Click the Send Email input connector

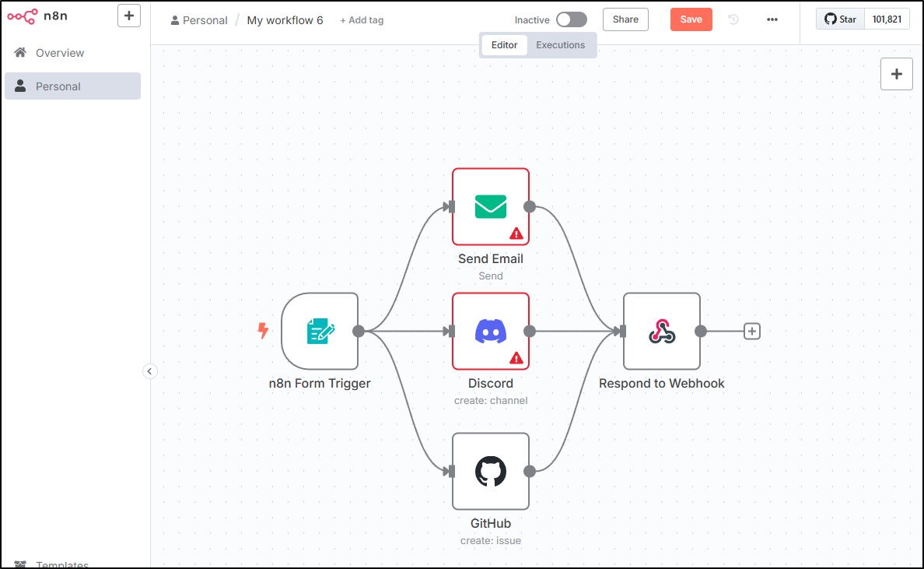(x=450, y=207)
